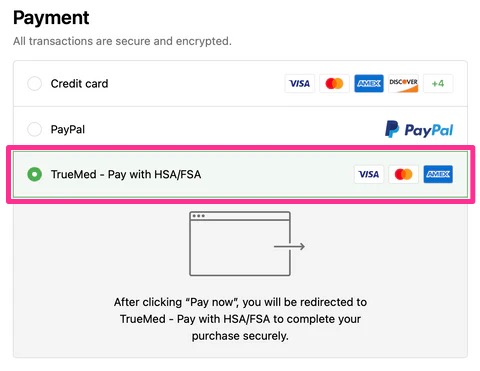The width and height of the screenshot is (480, 371).
Task: Select the Credit card radio button
Action: click(34, 83)
